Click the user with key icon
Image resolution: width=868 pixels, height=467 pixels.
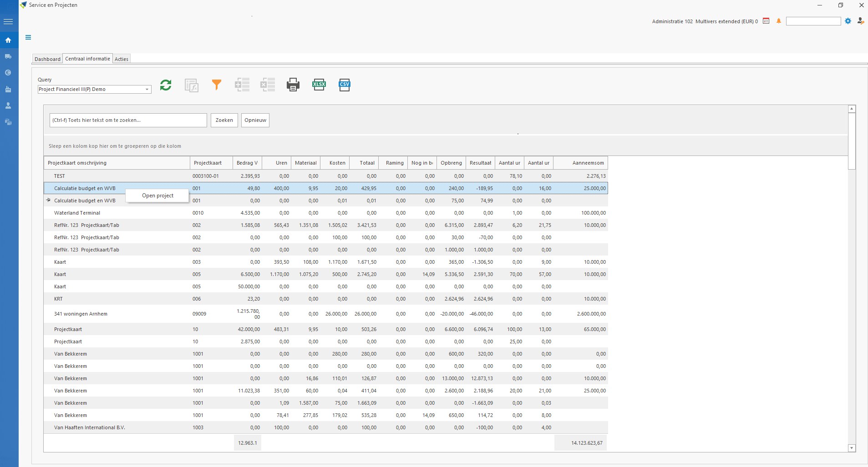860,21
